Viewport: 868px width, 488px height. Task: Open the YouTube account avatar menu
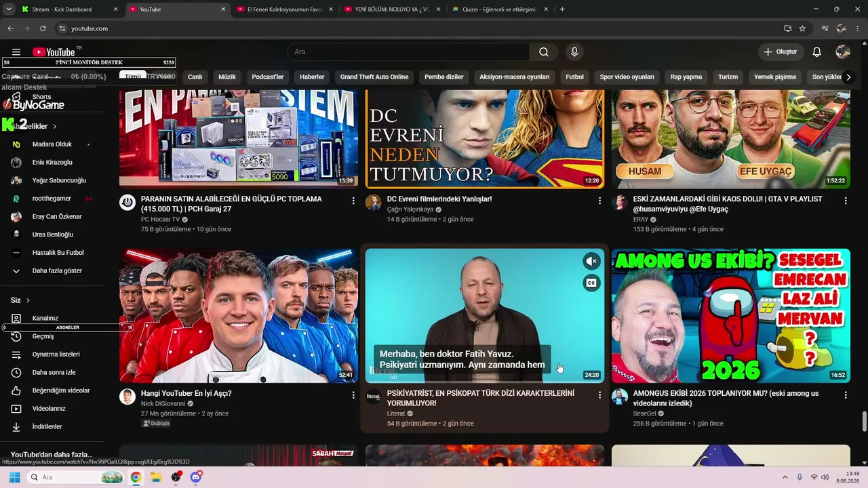point(843,52)
